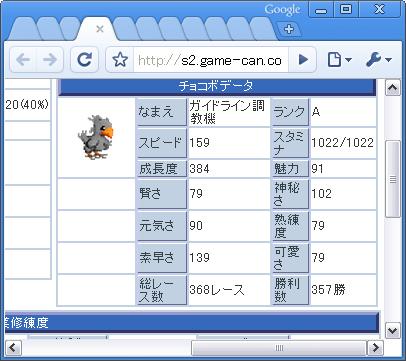This screenshot has height=361, width=406.
Task: Select the first inactive browser tab
Action: point(23,29)
